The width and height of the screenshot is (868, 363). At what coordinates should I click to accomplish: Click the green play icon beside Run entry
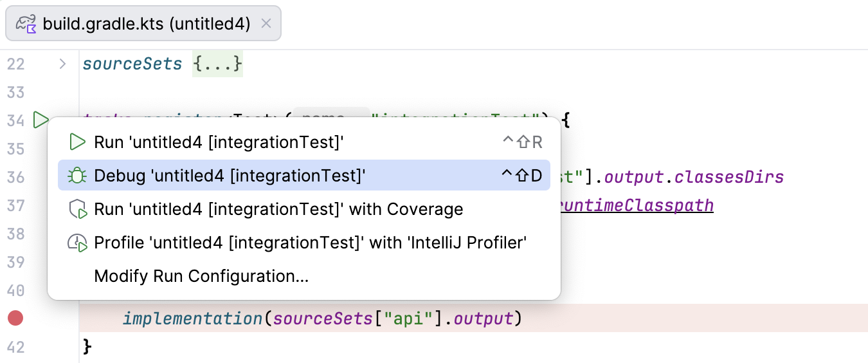(x=78, y=142)
